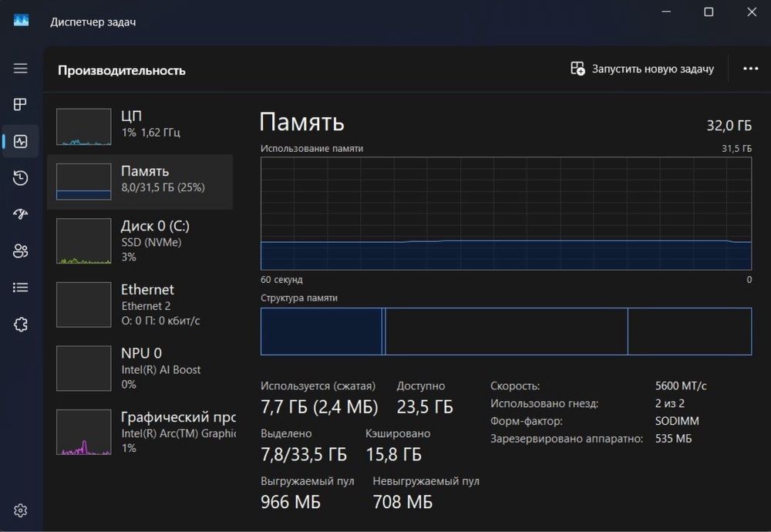
Task: Click the 32,0 ГБ total memory value
Action: pos(729,126)
